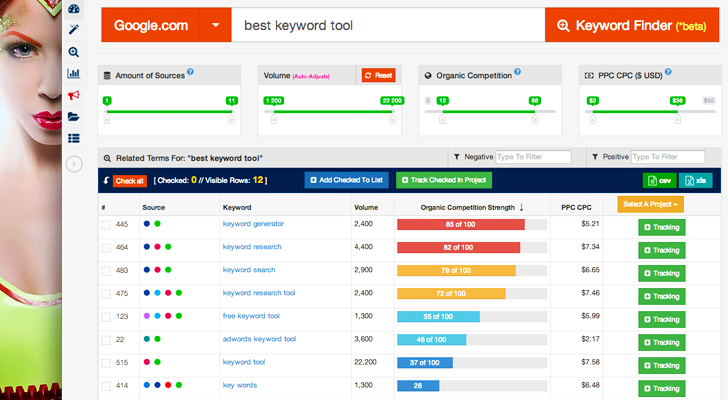
Task: Open help tooltip for PPC CPC
Action: click(668, 71)
